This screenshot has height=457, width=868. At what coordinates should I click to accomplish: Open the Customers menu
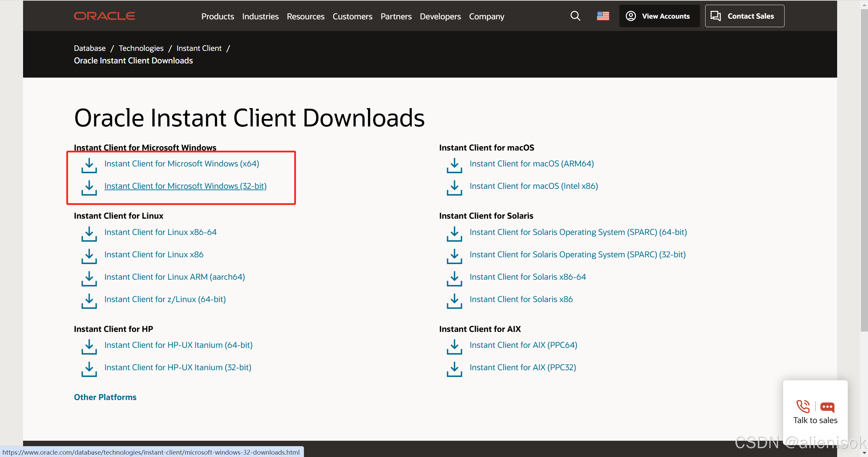click(x=352, y=16)
